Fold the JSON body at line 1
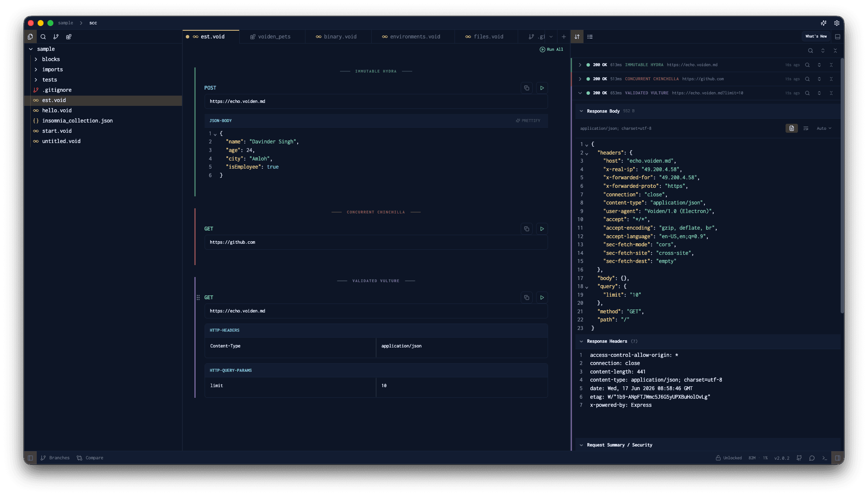The image size is (868, 496). click(x=215, y=134)
